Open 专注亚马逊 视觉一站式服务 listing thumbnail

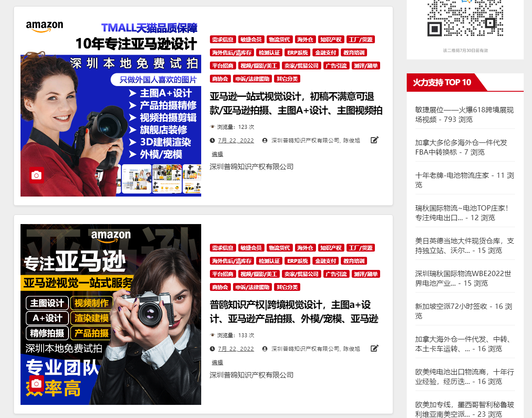(111, 314)
